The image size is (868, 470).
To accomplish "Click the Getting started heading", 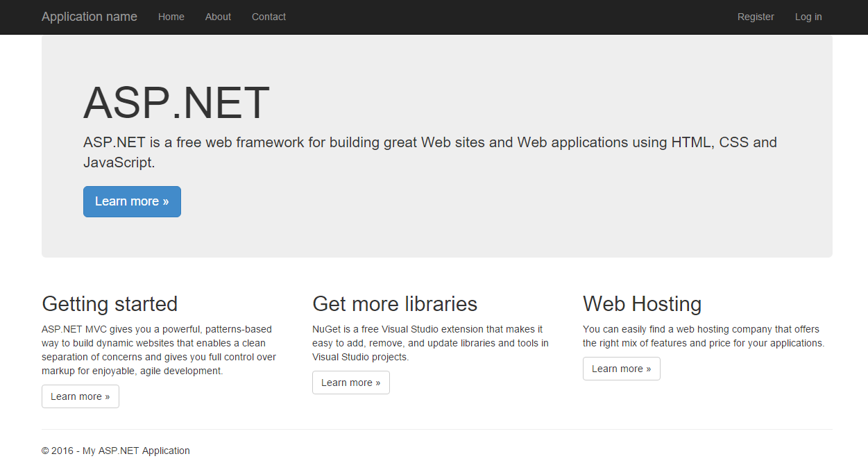I will click(110, 304).
